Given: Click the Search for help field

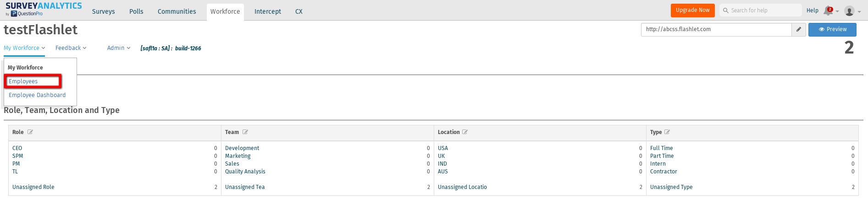Looking at the screenshot, I should [x=761, y=11].
